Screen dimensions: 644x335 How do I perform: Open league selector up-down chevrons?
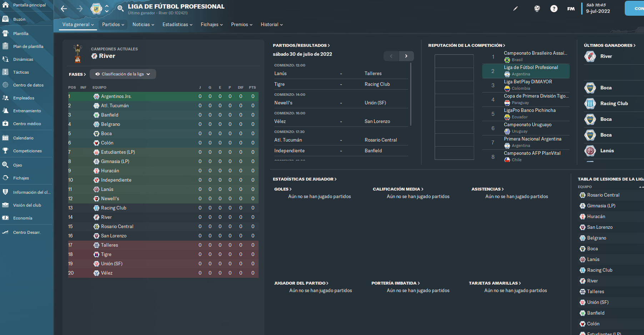[106, 9]
